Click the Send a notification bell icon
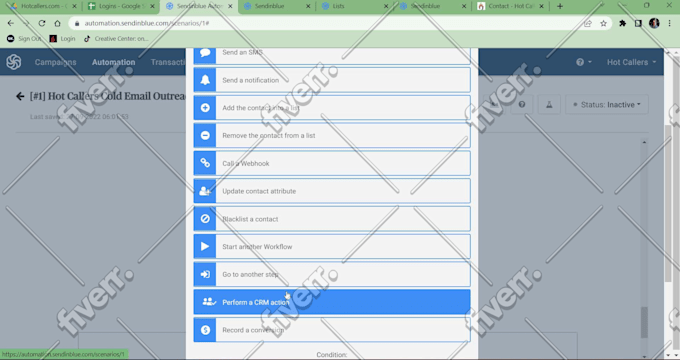The height and width of the screenshot is (360, 680). (x=205, y=80)
